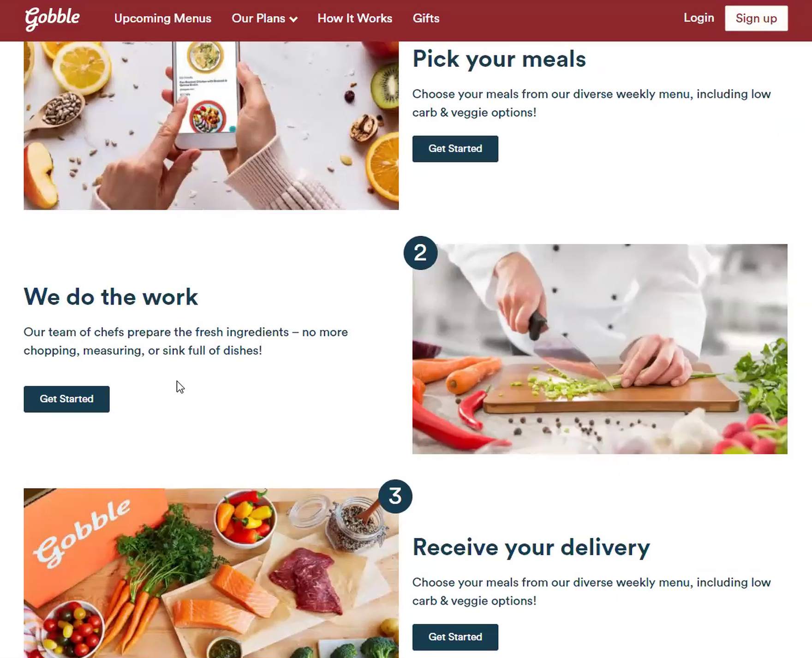Image resolution: width=812 pixels, height=658 pixels.
Task: Get Started under Receive your delivery
Action: pos(455,637)
